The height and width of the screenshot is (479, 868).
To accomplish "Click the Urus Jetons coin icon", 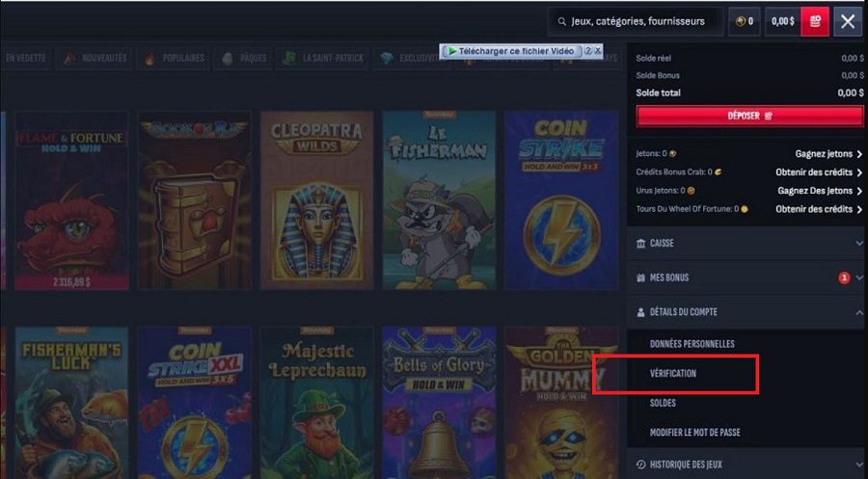I will coord(691,191).
